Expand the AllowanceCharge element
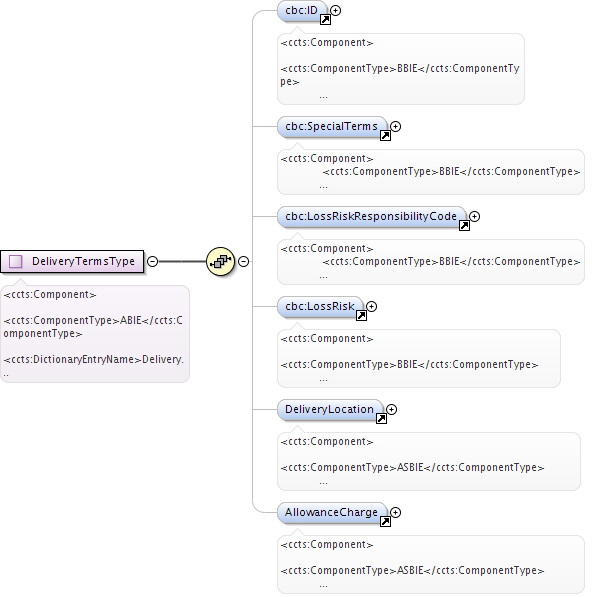The width and height of the screenshot is (592, 597). pos(396,512)
